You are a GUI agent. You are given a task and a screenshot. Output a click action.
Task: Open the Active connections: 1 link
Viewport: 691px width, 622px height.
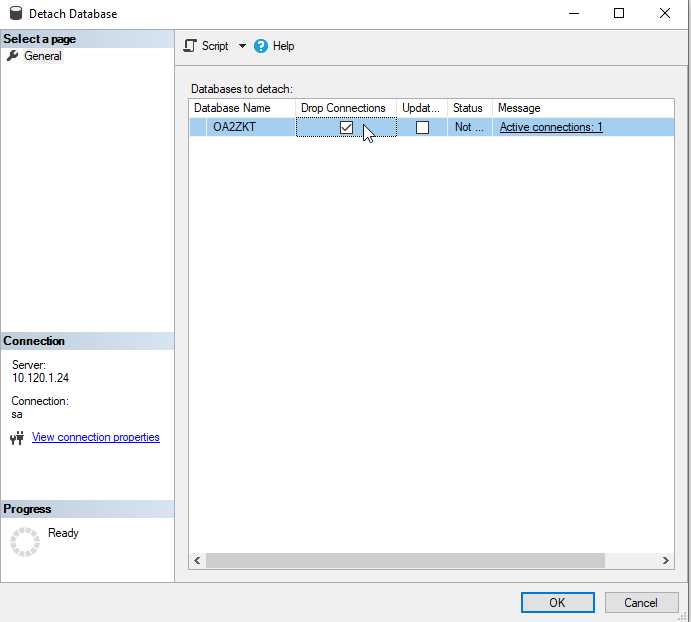pyautogui.click(x=551, y=127)
